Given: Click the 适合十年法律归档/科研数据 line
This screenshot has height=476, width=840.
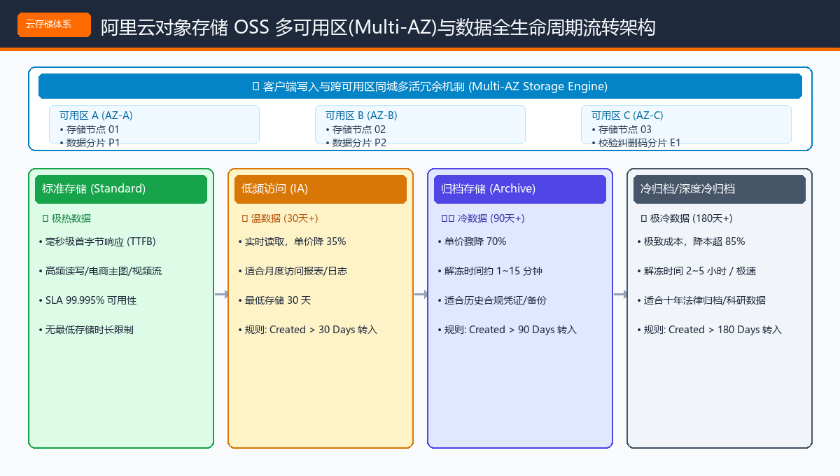Looking at the screenshot, I should tap(701, 300).
